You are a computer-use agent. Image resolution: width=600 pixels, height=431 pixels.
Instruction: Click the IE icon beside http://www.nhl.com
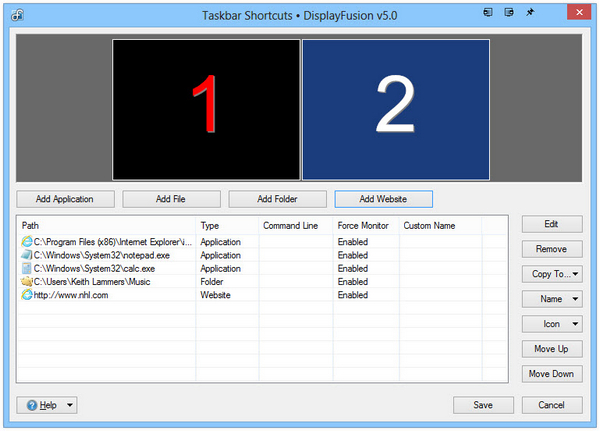(26, 295)
